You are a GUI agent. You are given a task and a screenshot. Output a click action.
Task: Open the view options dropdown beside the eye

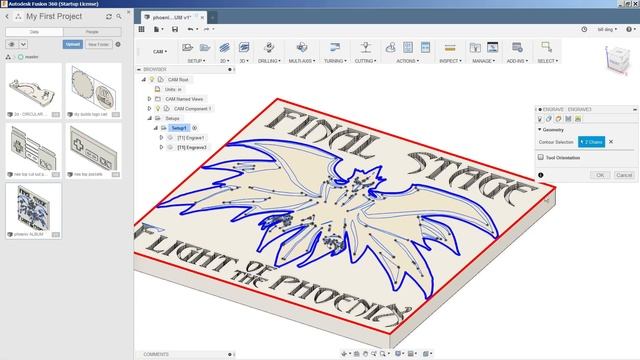coord(23,44)
